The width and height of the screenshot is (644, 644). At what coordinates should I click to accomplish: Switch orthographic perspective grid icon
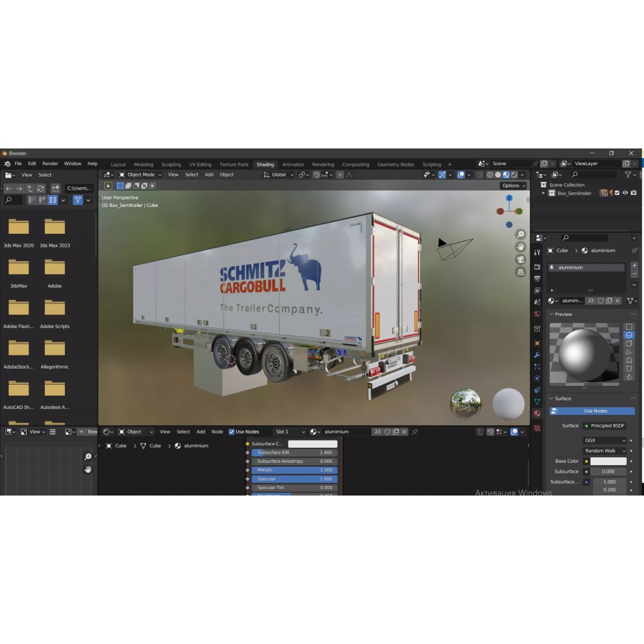coord(521,272)
